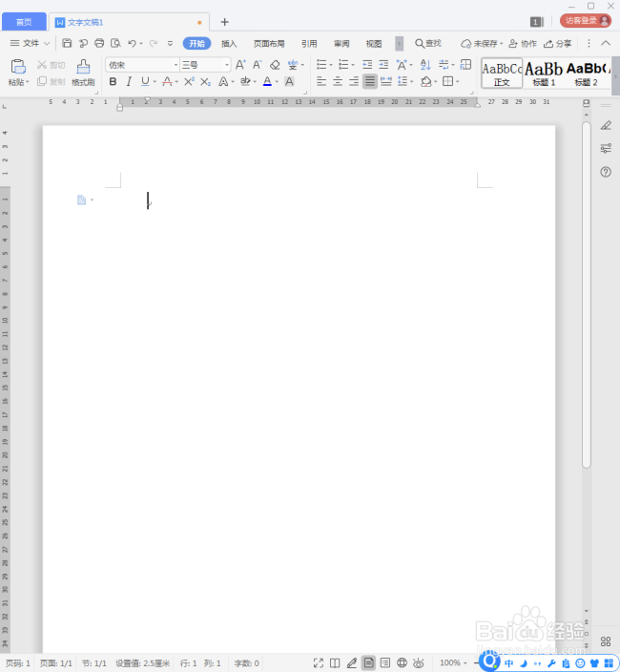
Task: Open settings sliders icon in right sidebar
Action: 606,148
